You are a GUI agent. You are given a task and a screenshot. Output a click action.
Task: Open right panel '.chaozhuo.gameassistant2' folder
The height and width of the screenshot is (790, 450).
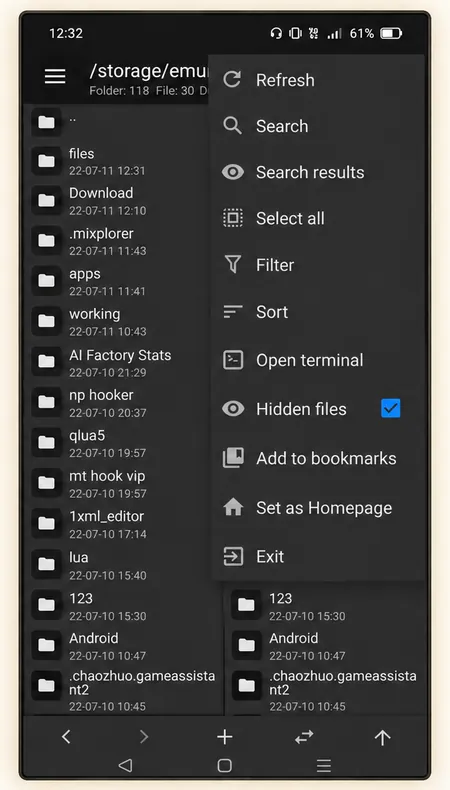[x=325, y=689]
